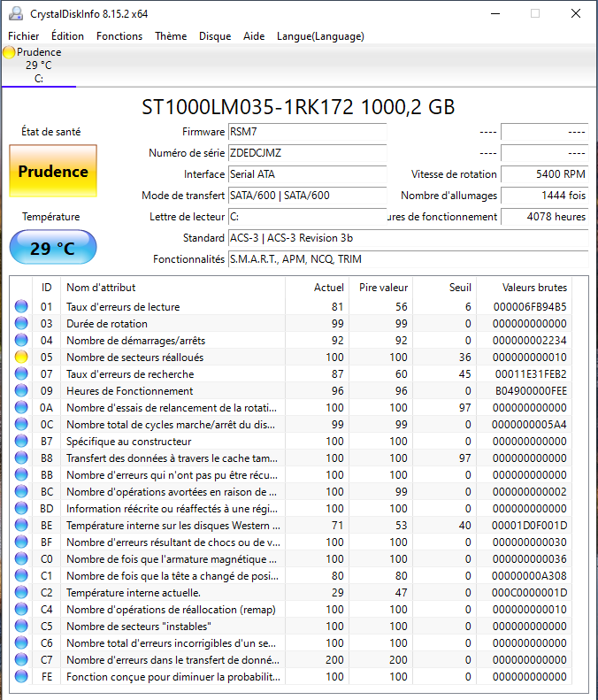This screenshot has width=598, height=700.
Task: Click the yellow status orb beside Prudence drive
Action: pyautogui.click(x=9, y=52)
